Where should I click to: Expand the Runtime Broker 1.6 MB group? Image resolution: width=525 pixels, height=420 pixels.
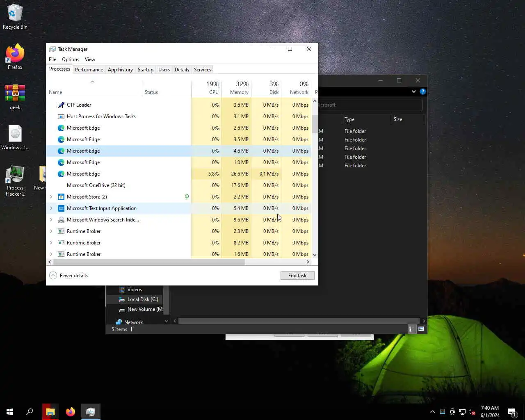51,254
